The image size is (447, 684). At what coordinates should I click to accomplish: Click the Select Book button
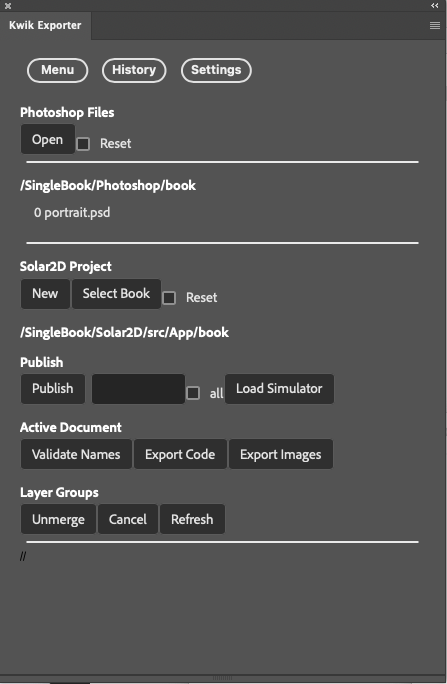pos(116,294)
